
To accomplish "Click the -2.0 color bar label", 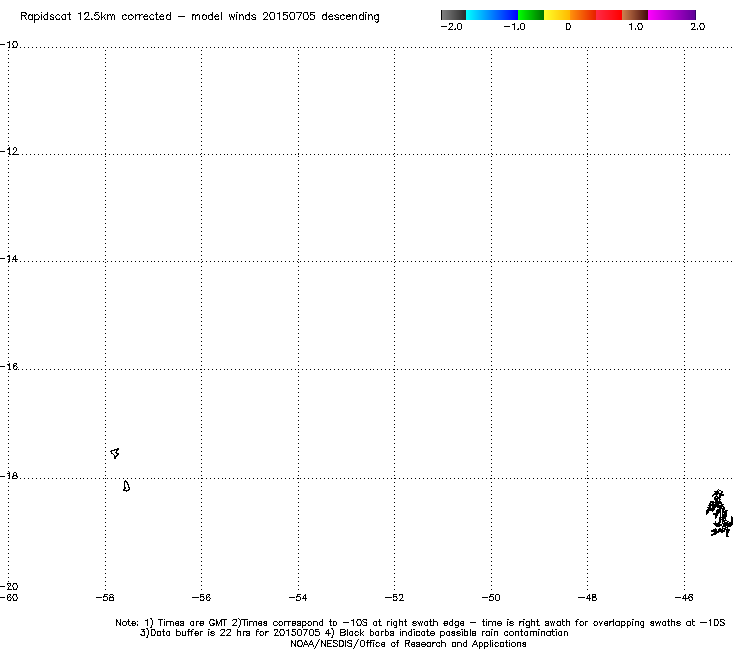I will pos(451,27).
